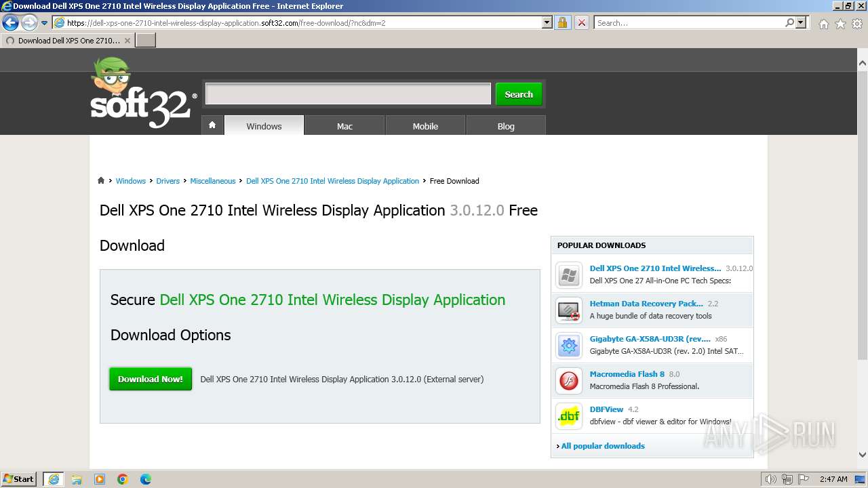
Task: Select the Download Dell XPS One tab
Action: [x=68, y=41]
